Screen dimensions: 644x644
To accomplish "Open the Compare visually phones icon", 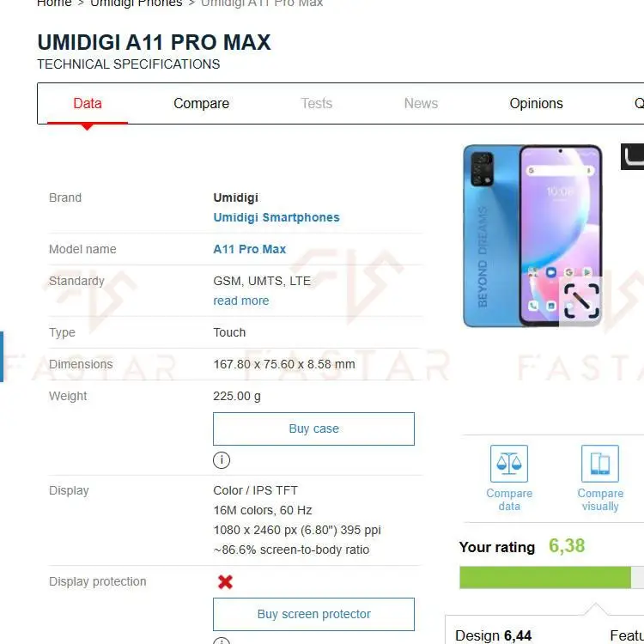I will point(599,464).
